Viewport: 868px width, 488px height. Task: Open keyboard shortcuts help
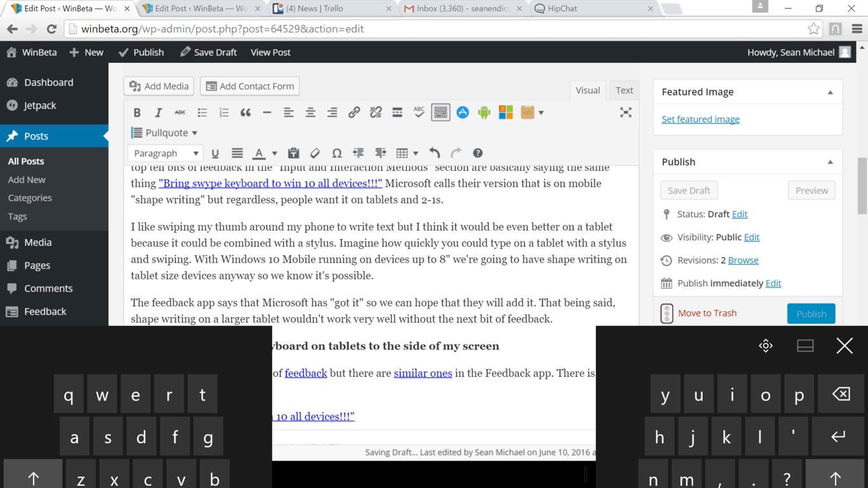(x=478, y=153)
